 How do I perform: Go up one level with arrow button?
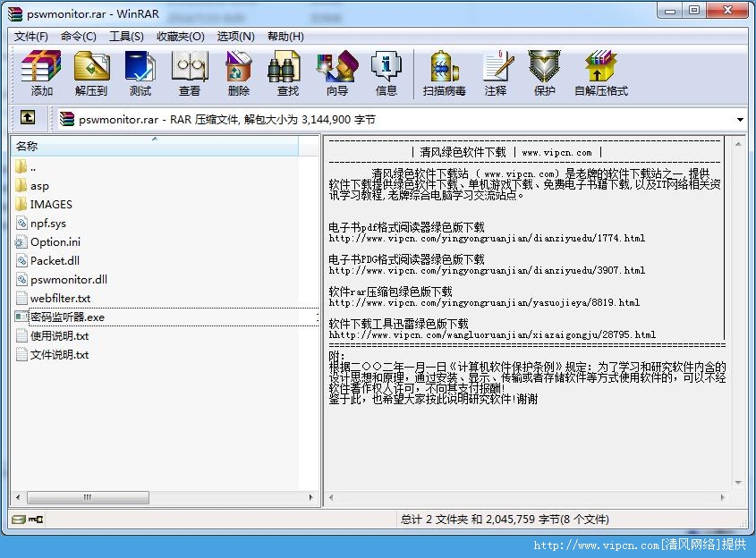[x=28, y=117]
